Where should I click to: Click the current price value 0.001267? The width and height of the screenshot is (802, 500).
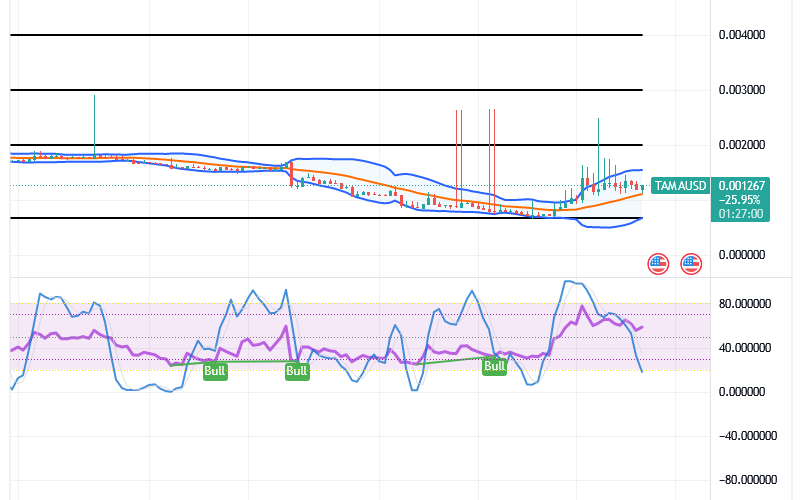coord(742,186)
